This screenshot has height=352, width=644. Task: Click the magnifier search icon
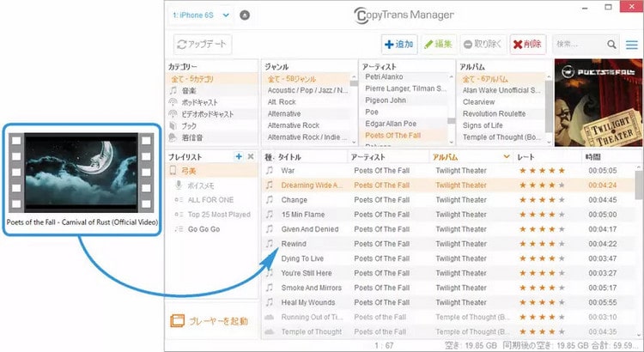(x=611, y=45)
